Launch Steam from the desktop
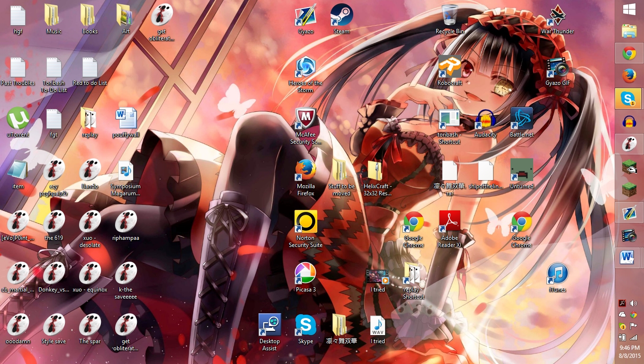The height and width of the screenshot is (364, 644). [342, 20]
